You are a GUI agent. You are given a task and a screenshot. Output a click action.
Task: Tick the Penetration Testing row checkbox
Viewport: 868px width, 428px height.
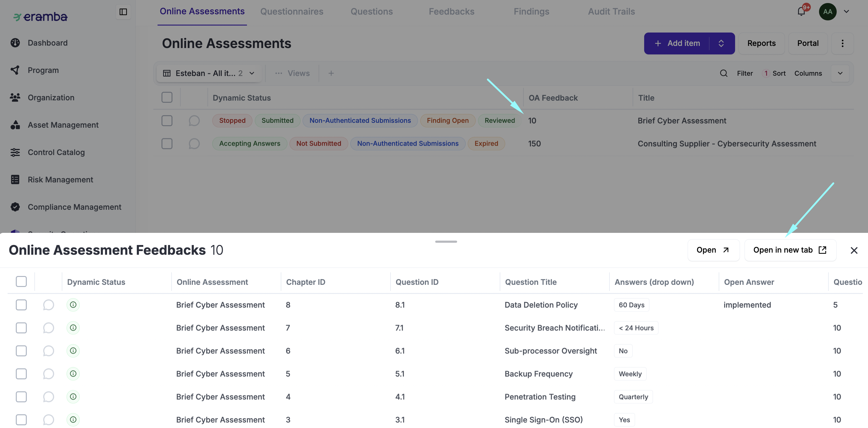click(21, 397)
